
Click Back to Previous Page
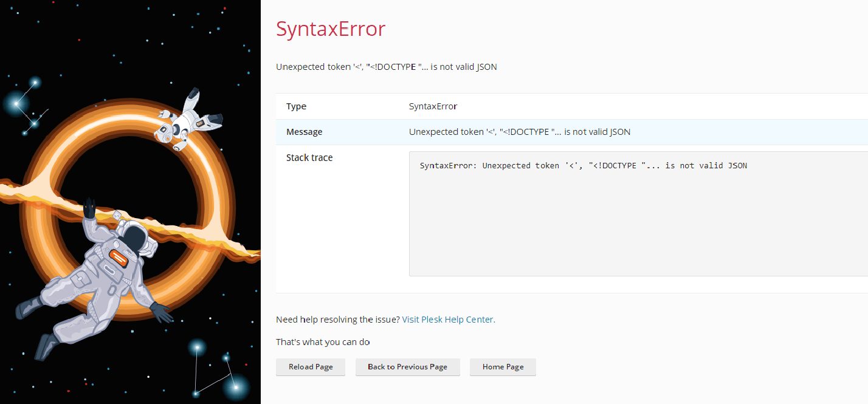point(407,367)
